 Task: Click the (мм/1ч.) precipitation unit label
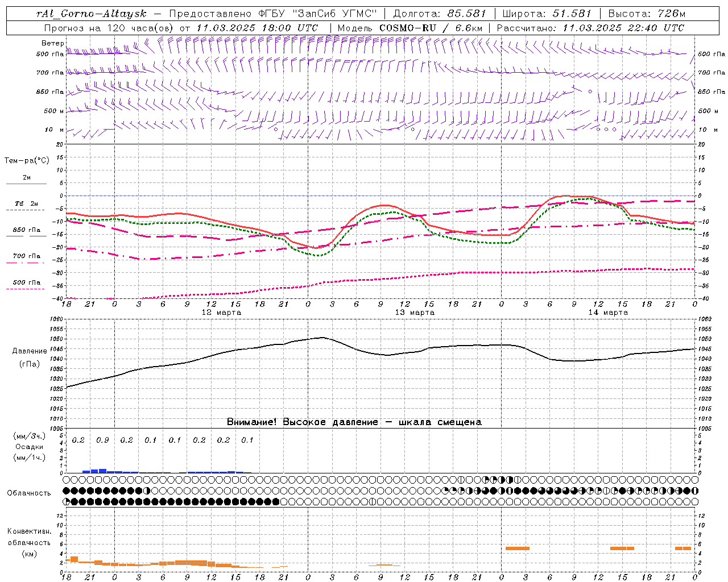pyautogui.click(x=29, y=458)
